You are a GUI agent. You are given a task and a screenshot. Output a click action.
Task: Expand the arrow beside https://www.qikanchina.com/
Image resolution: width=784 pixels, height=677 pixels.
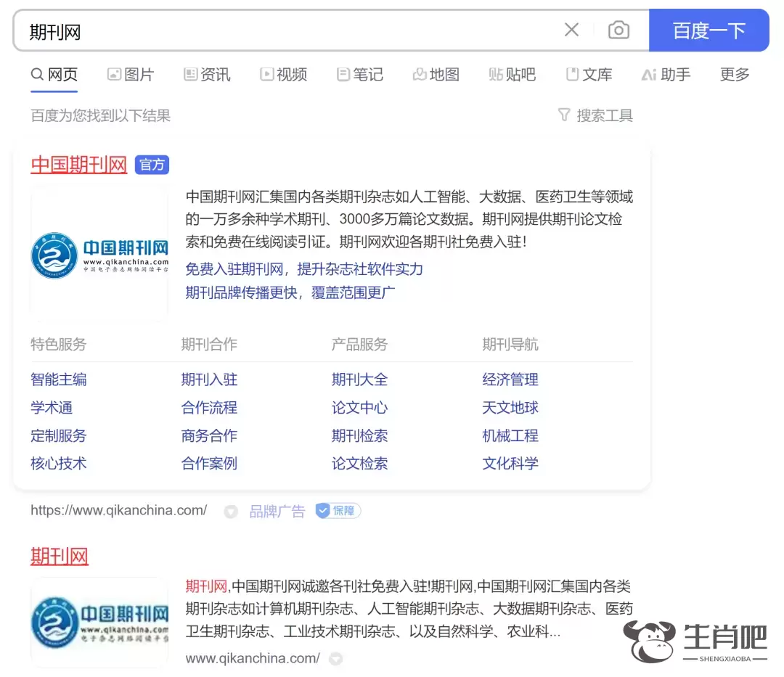click(231, 512)
